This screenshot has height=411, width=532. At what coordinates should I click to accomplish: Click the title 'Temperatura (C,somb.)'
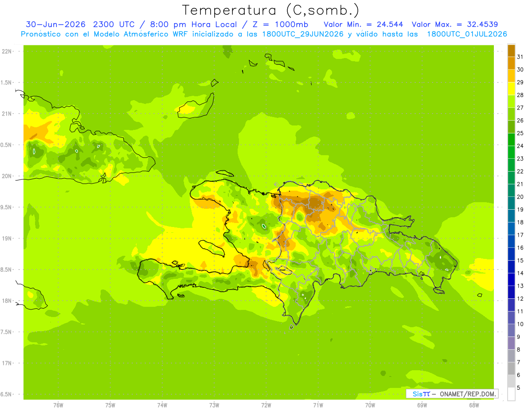(271, 10)
